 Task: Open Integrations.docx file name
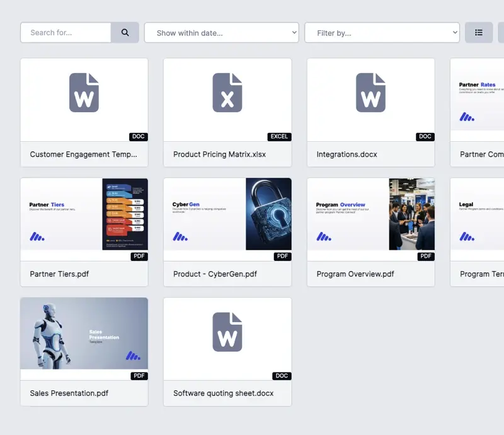(x=346, y=154)
